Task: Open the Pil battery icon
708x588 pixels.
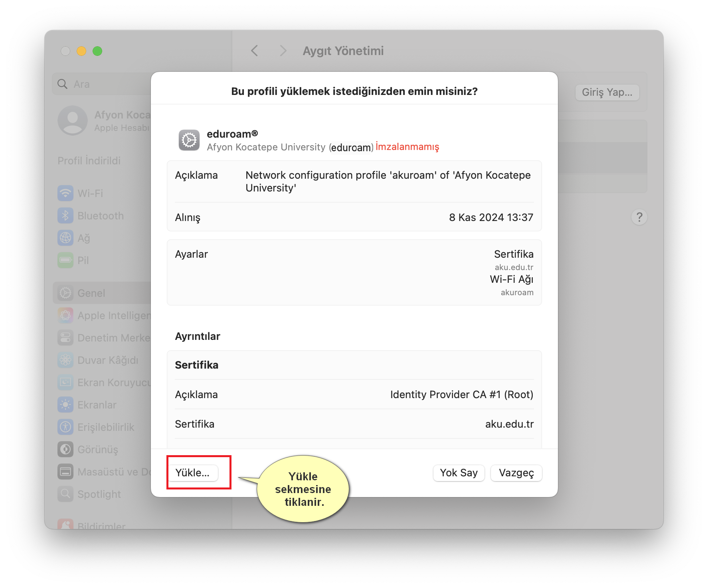Action: 65,260
